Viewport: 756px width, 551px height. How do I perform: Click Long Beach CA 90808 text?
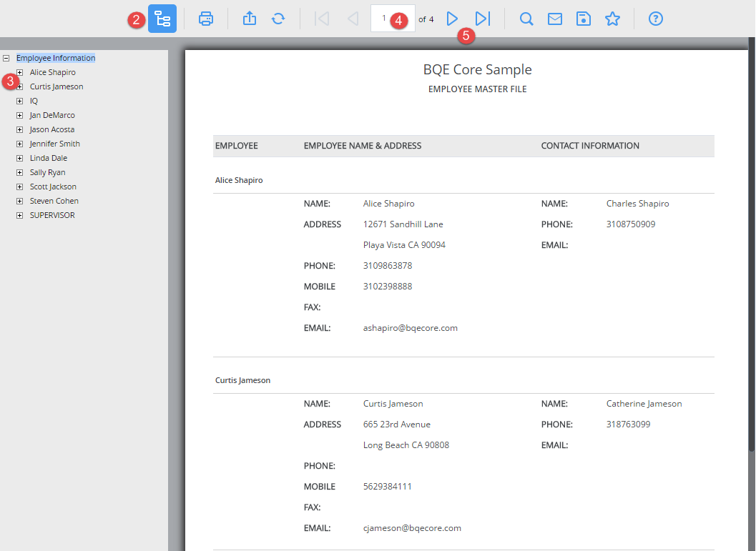click(406, 445)
